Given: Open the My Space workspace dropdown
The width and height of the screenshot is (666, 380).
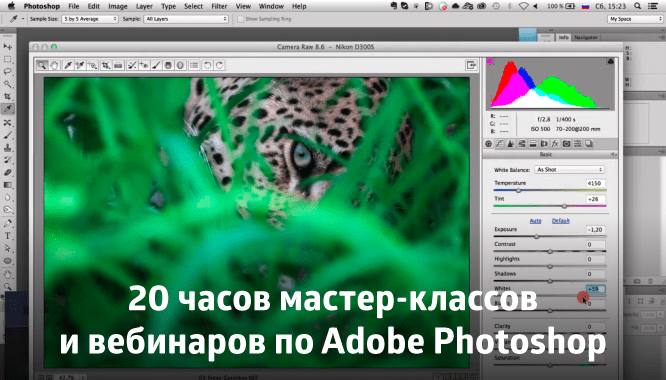Looking at the screenshot, I should (x=635, y=19).
